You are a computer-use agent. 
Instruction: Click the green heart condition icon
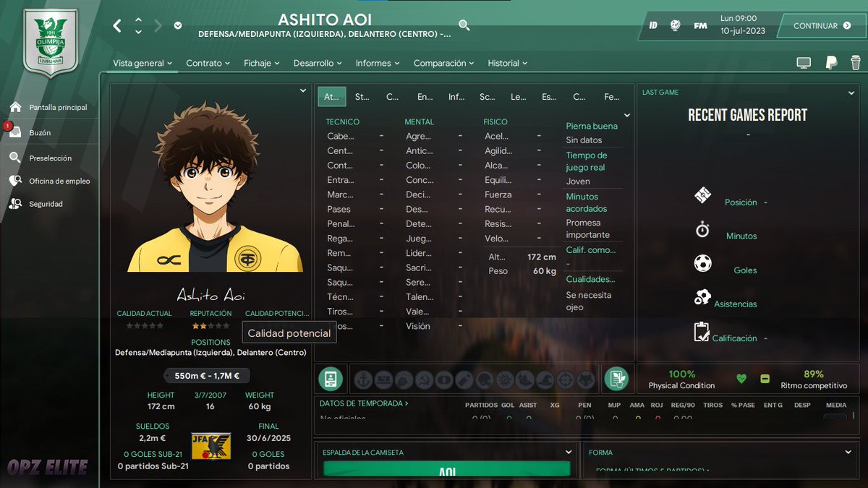(x=741, y=378)
